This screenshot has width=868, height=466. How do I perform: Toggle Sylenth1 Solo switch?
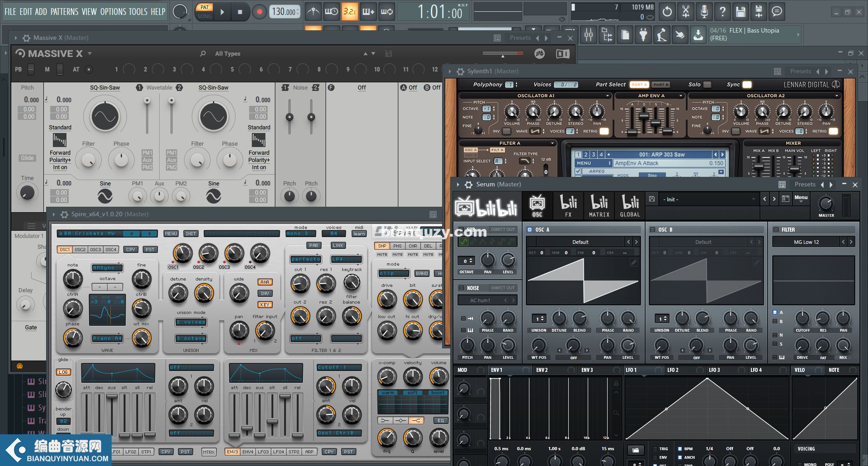coord(708,85)
